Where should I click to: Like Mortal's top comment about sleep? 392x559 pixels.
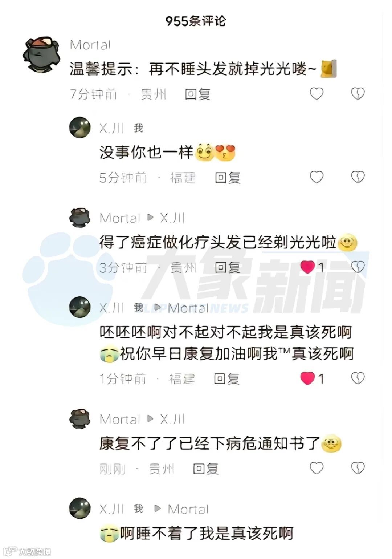316,94
